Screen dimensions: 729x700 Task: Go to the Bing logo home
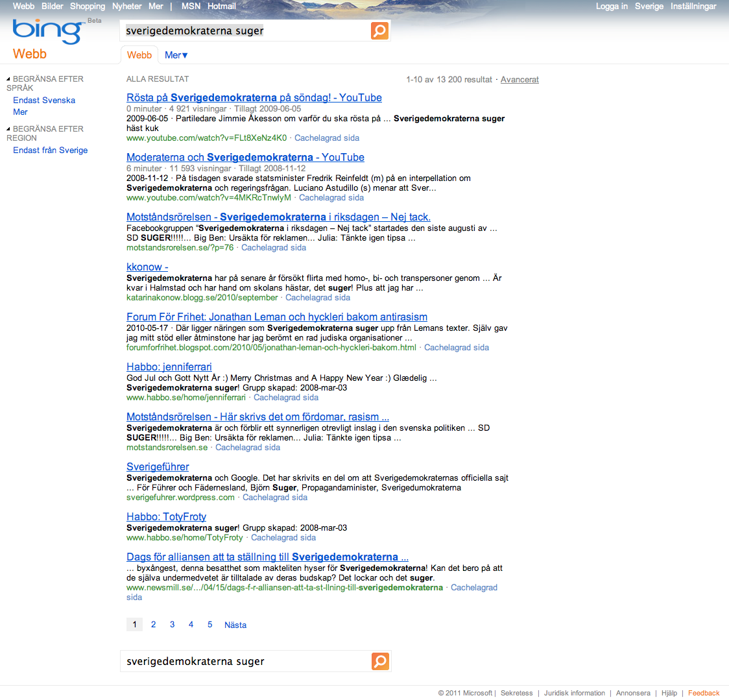click(x=48, y=31)
